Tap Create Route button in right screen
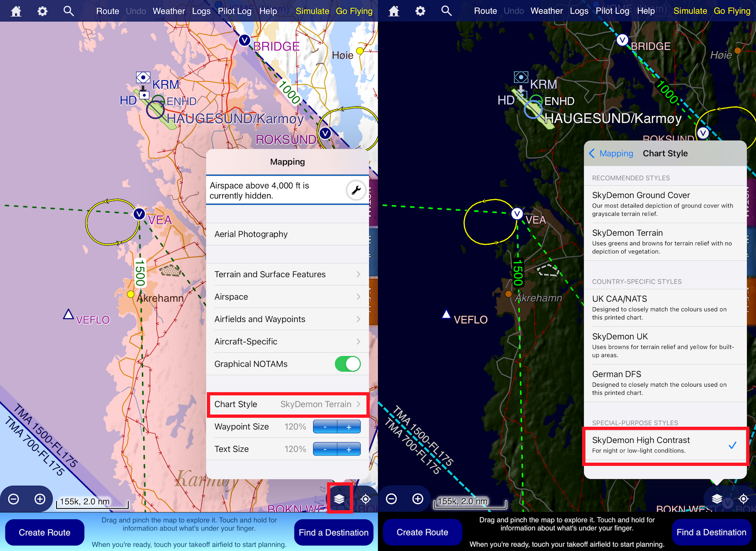The image size is (756, 551). [422, 532]
